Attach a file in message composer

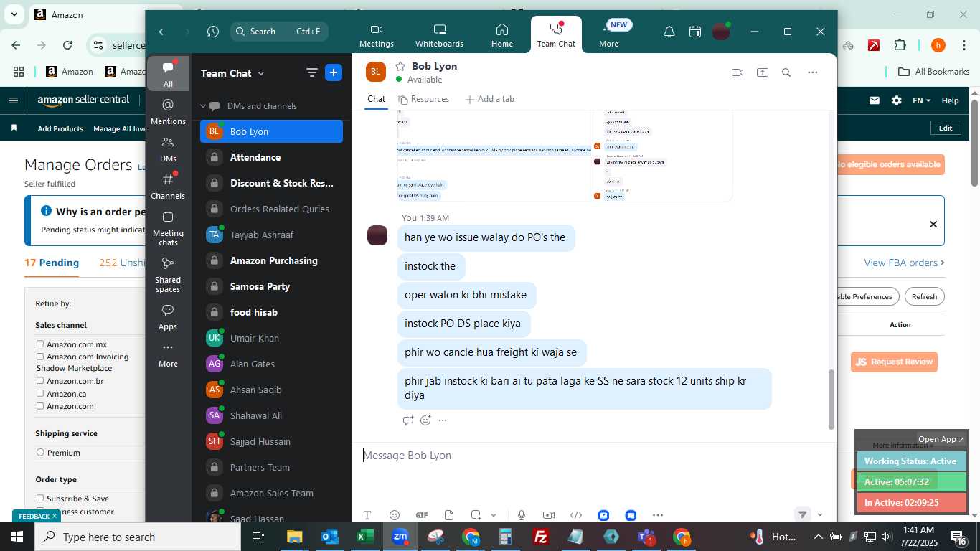point(449,515)
